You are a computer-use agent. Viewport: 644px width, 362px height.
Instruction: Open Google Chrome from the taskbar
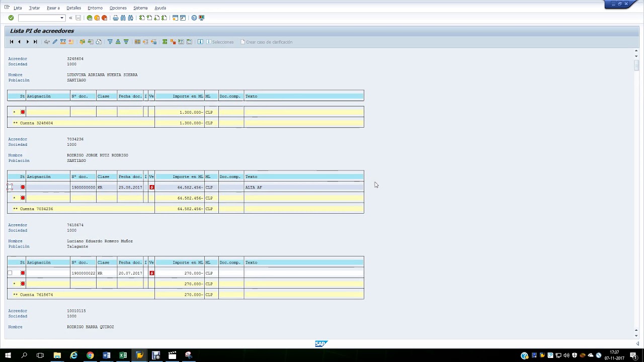(90, 355)
